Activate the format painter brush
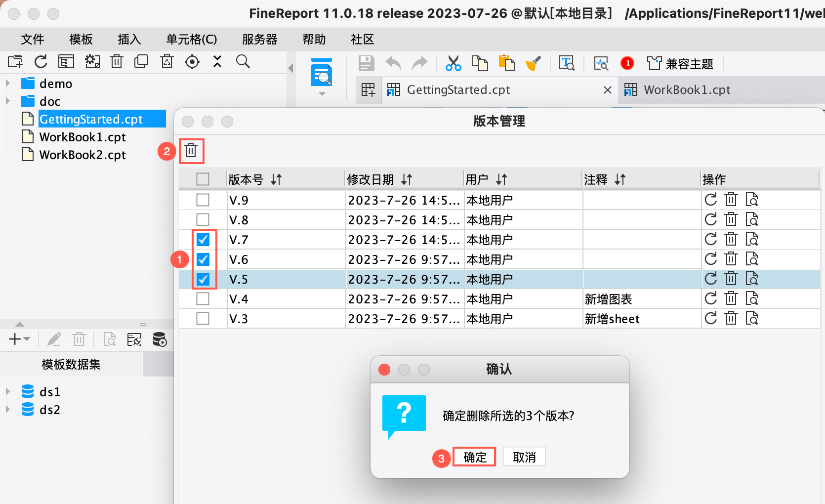The height and width of the screenshot is (504, 825). tap(533, 63)
